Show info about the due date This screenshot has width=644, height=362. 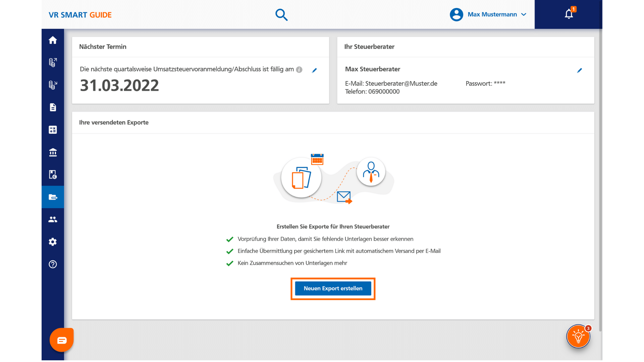[299, 70]
